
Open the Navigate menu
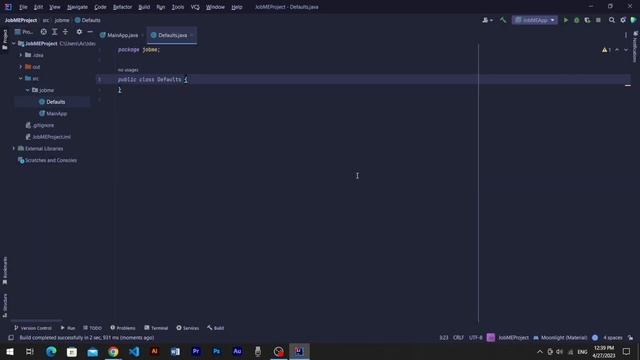(77, 7)
